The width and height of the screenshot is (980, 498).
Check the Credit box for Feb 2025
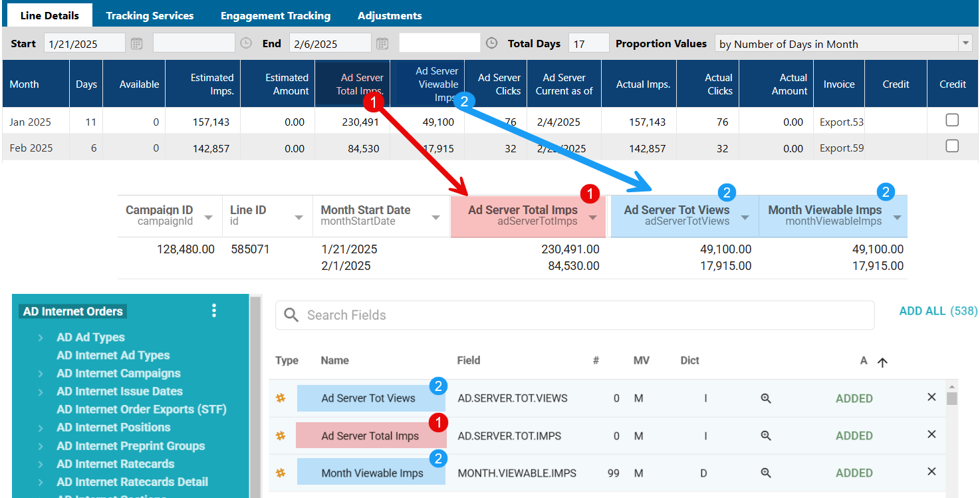coord(952,146)
